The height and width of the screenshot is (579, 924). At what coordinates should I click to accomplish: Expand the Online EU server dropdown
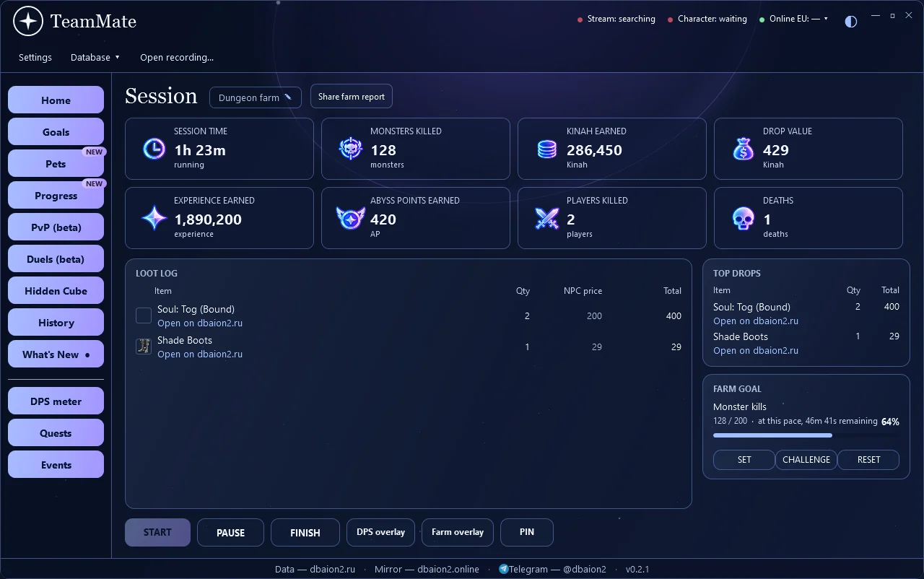(x=799, y=19)
